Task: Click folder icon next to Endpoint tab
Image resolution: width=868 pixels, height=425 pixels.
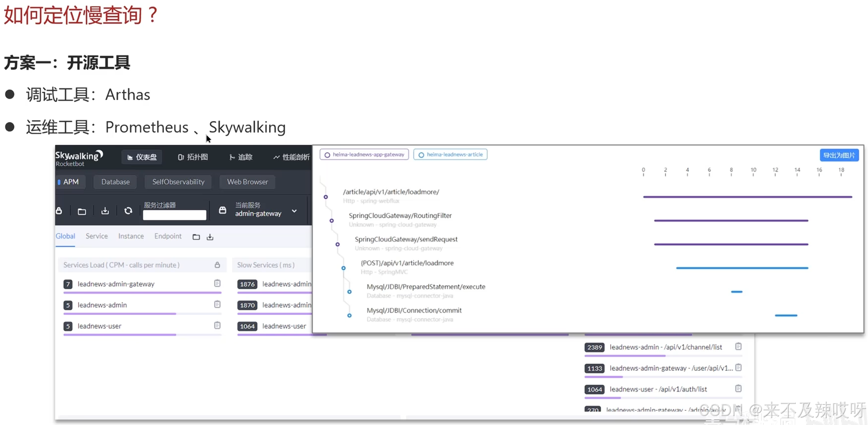Action: pyautogui.click(x=196, y=237)
